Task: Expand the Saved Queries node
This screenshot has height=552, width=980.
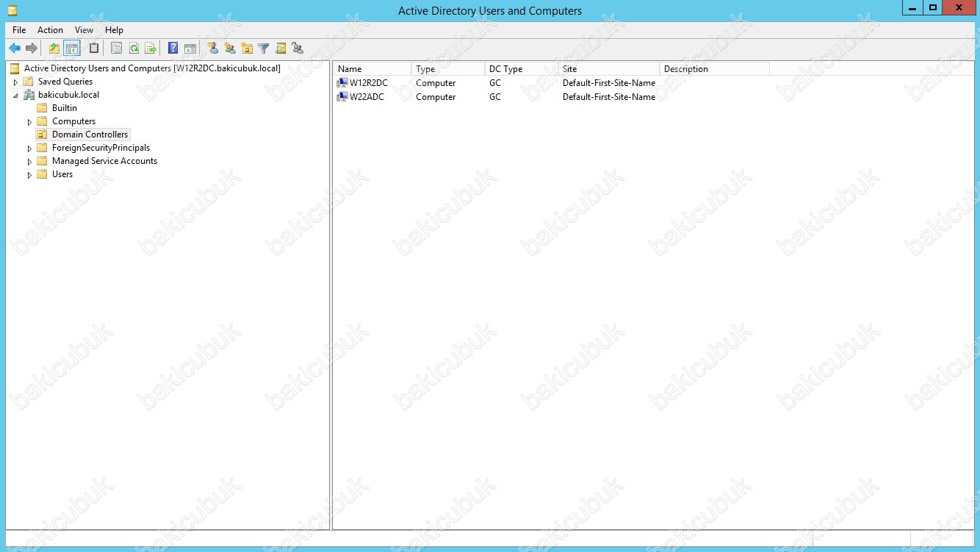Action: coord(15,82)
